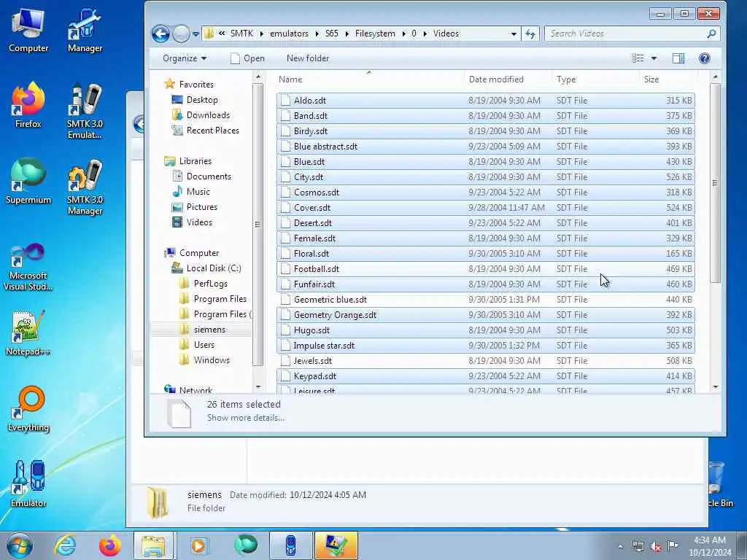Viewport: 747px width, 560px height.
Task: Switch to Windows Explorer taskbar button
Action: (155, 545)
